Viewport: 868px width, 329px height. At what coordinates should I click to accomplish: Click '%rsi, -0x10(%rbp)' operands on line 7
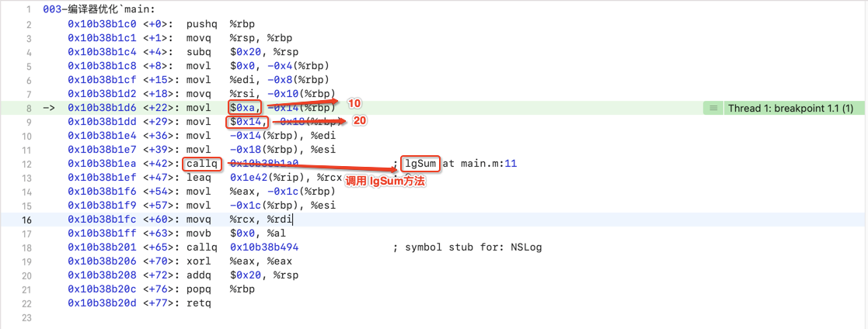pos(282,95)
